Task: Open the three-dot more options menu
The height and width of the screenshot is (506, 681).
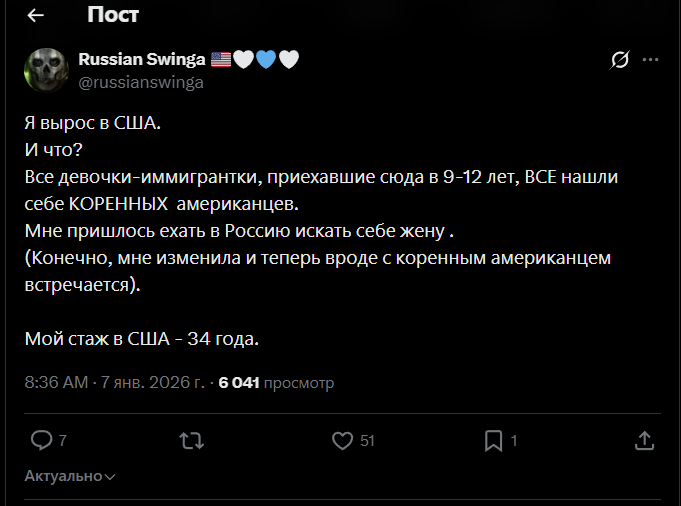Action: [x=650, y=60]
